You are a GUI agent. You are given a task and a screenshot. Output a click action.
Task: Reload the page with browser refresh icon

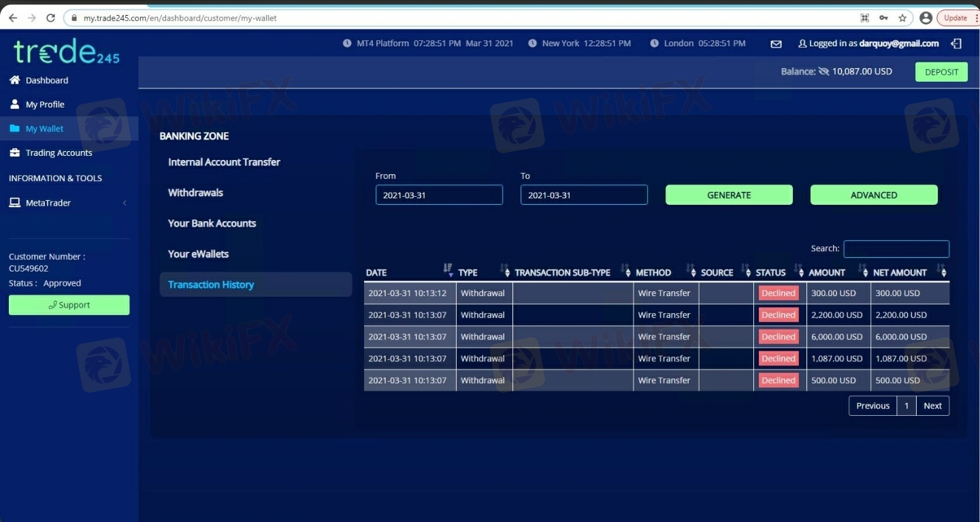[x=50, y=18]
